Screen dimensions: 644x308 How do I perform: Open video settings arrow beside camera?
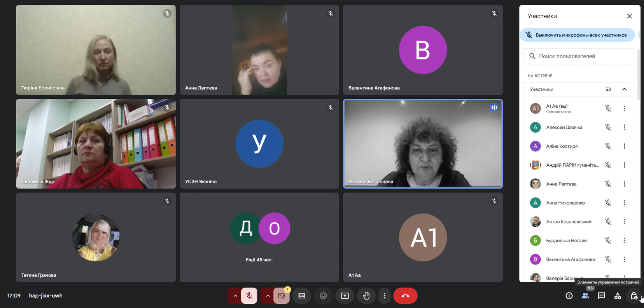tap(268, 296)
